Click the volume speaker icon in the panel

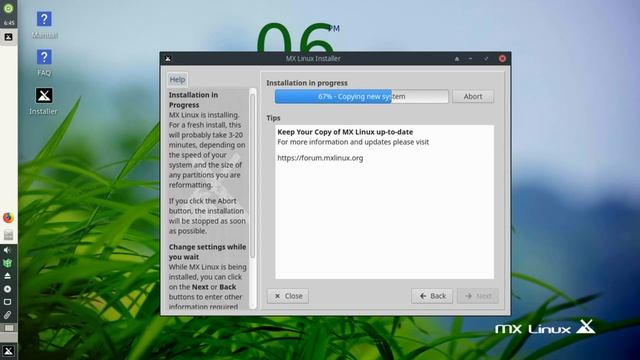[7, 250]
